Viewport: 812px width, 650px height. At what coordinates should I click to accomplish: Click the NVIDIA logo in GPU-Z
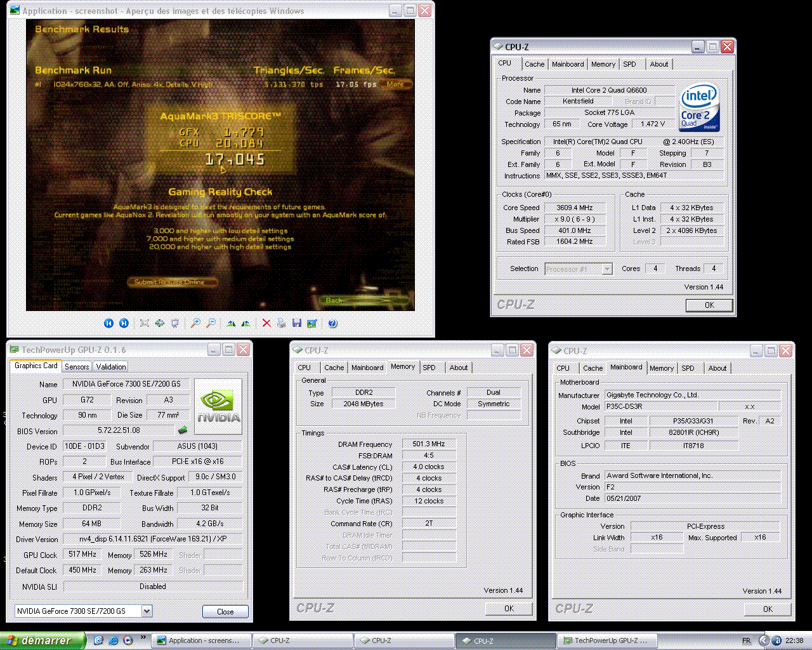point(218,406)
